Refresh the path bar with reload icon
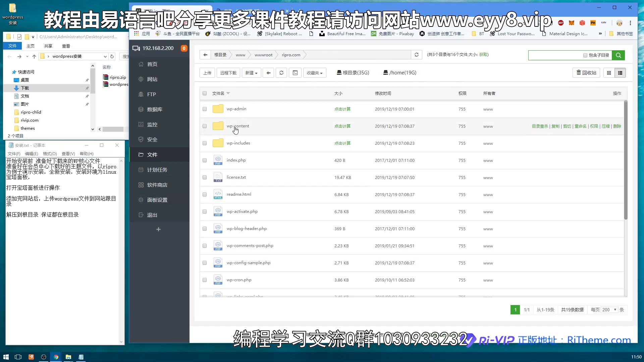 click(x=417, y=55)
